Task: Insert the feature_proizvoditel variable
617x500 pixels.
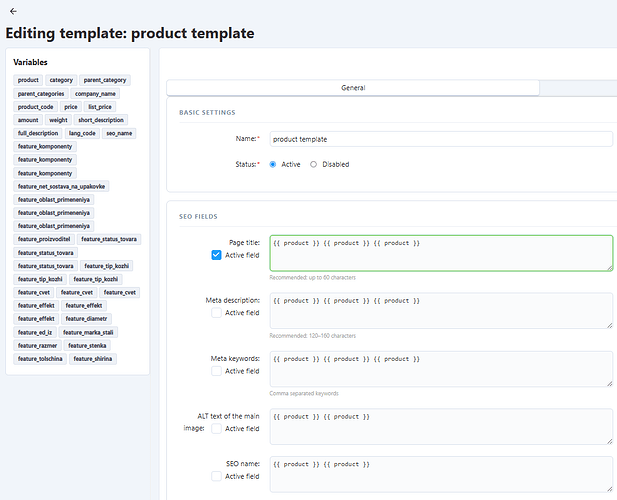Action: click(x=44, y=239)
